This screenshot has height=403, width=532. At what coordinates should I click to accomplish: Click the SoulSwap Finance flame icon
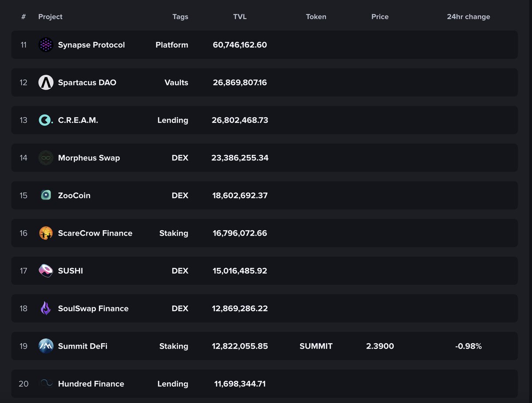click(46, 308)
